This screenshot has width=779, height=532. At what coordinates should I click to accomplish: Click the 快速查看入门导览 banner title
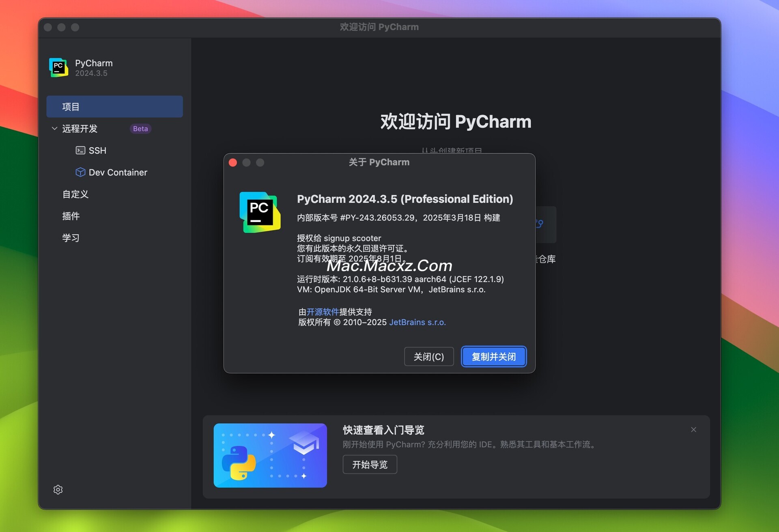(383, 430)
